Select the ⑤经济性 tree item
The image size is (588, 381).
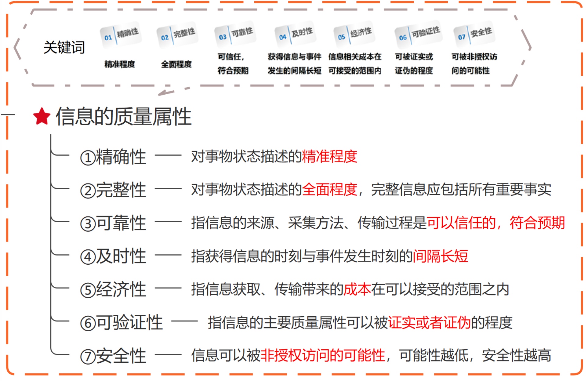point(113,290)
